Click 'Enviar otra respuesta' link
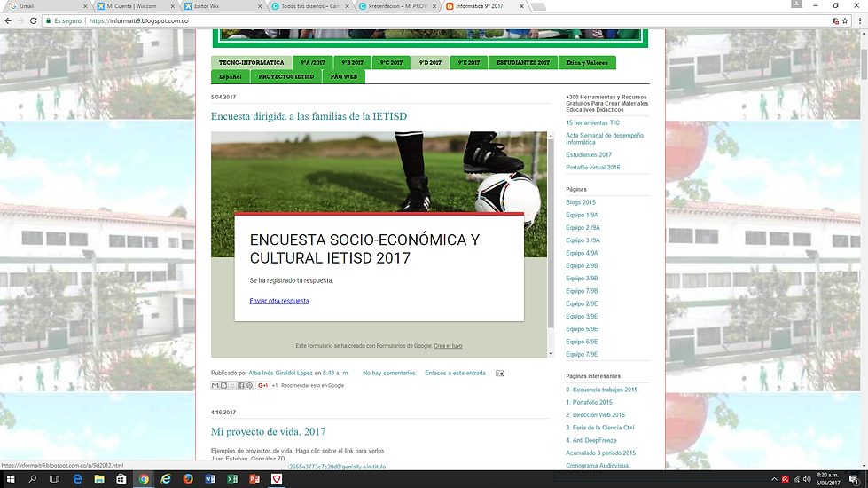Image resolution: width=868 pixels, height=488 pixels. click(x=279, y=302)
